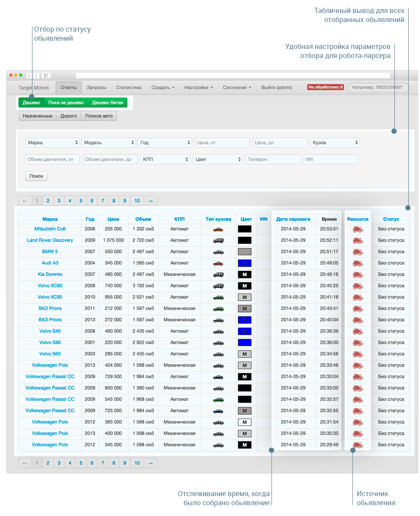Click the Цена, до input field
Viewport: 420px width, 516px height.
coord(280,142)
